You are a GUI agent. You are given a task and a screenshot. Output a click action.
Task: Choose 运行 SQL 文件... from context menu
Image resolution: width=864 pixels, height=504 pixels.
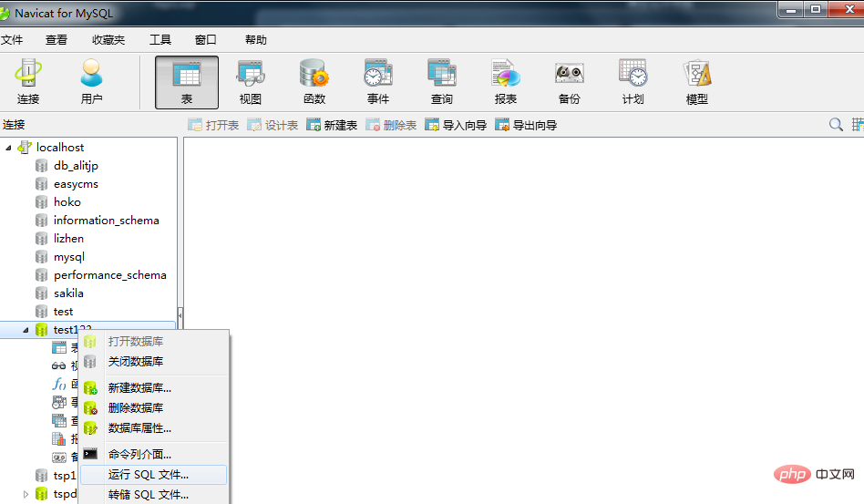pos(154,475)
